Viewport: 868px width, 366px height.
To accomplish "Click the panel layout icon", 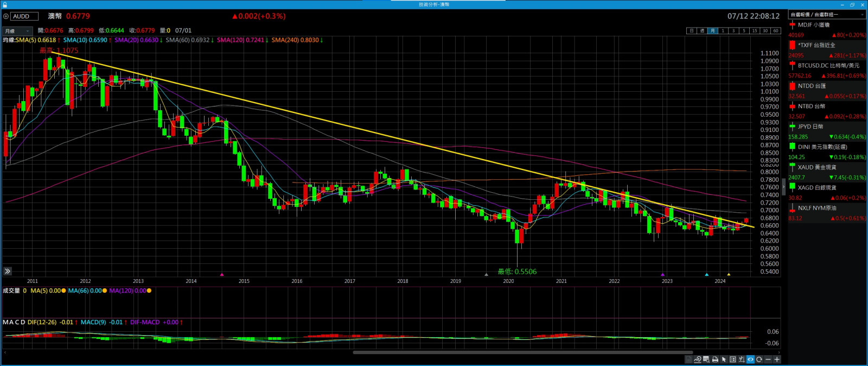I will pos(733,359).
